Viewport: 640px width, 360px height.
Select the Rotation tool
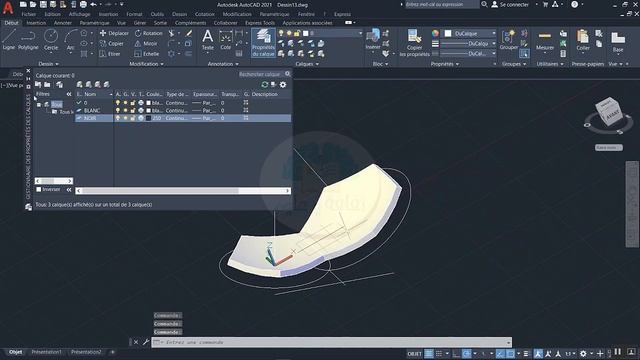(149, 33)
